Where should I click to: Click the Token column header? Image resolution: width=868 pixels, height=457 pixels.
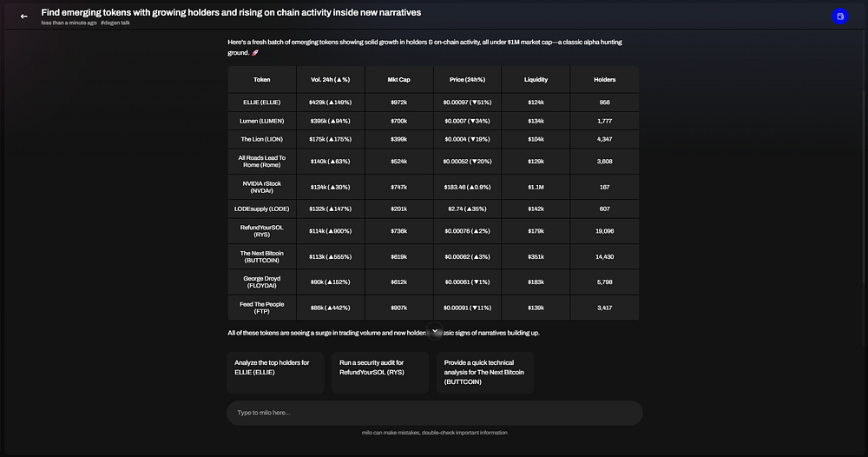[x=261, y=79]
